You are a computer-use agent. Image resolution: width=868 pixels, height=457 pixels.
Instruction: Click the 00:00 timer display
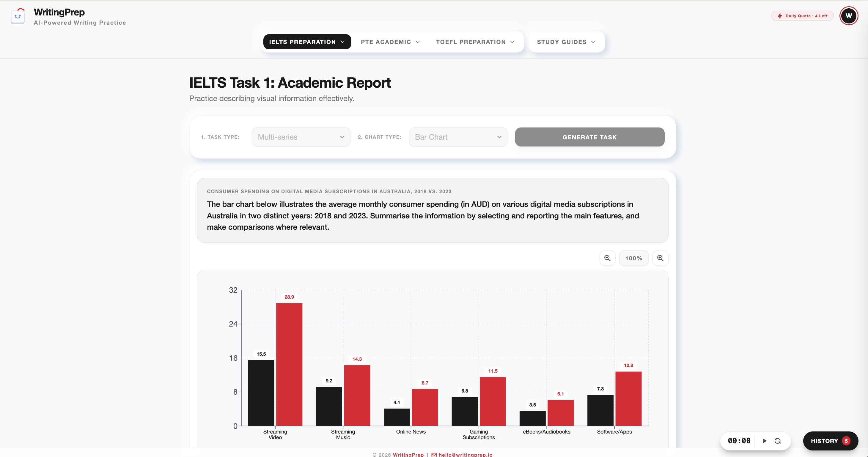pyautogui.click(x=739, y=441)
